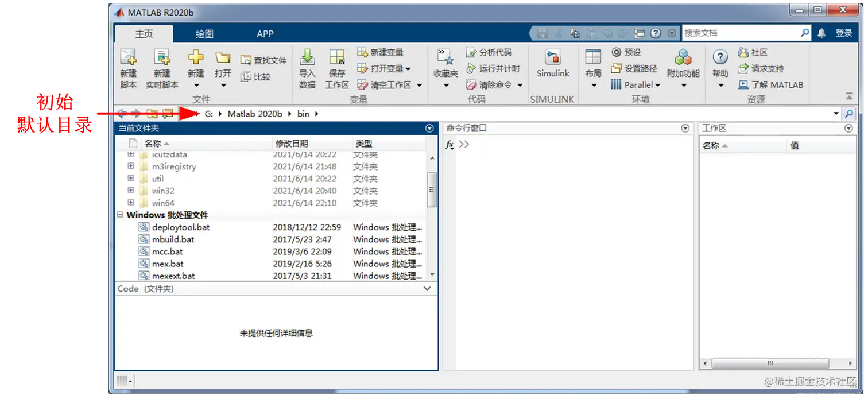The image size is (868, 399).
Task: Click the 布局 (Layout) icon
Action: [593, 56]
